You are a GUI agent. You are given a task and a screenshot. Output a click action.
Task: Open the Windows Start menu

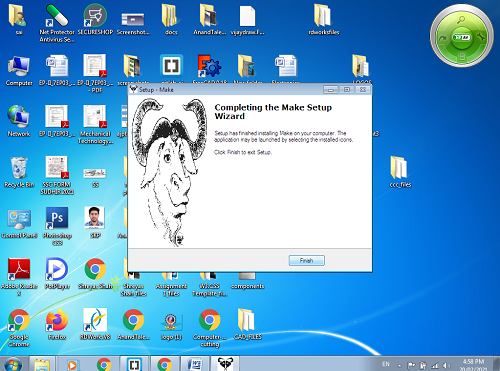(x=13, y=364)
